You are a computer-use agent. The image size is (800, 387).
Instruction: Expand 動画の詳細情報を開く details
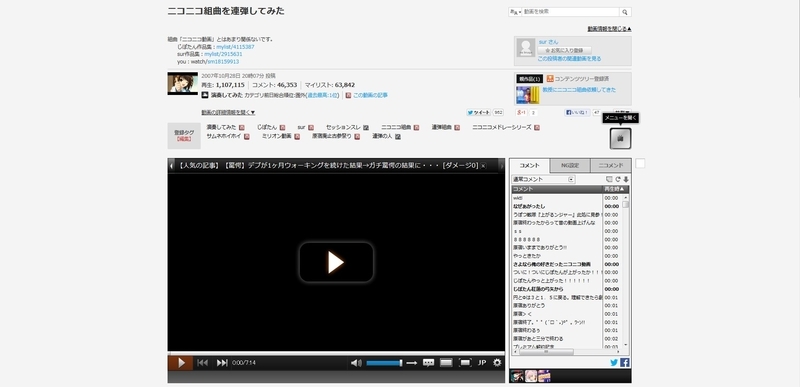tap(228, 113)
